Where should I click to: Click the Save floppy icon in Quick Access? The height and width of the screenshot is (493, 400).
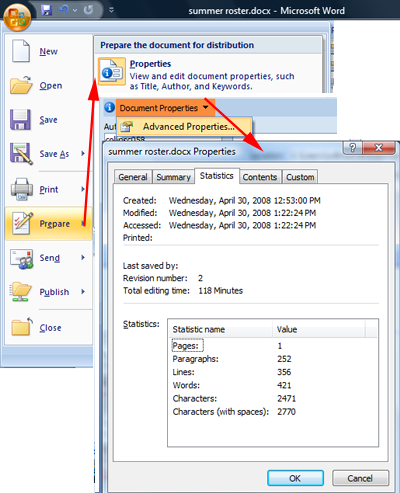46,10
